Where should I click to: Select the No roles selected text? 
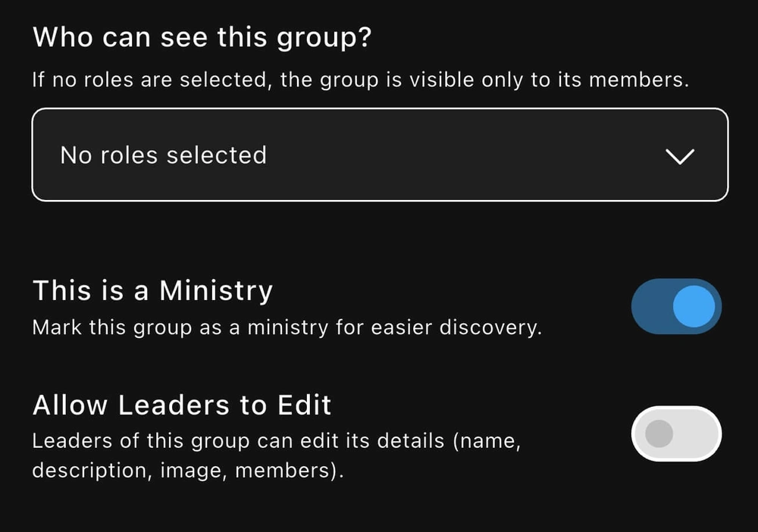coord(164,155)
